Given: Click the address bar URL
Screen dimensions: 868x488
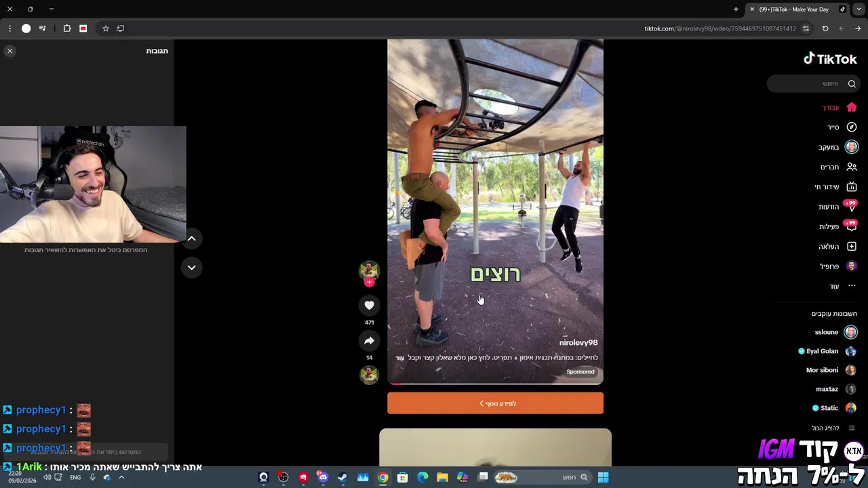Looking at the screenshot, I should pos(720,28).
